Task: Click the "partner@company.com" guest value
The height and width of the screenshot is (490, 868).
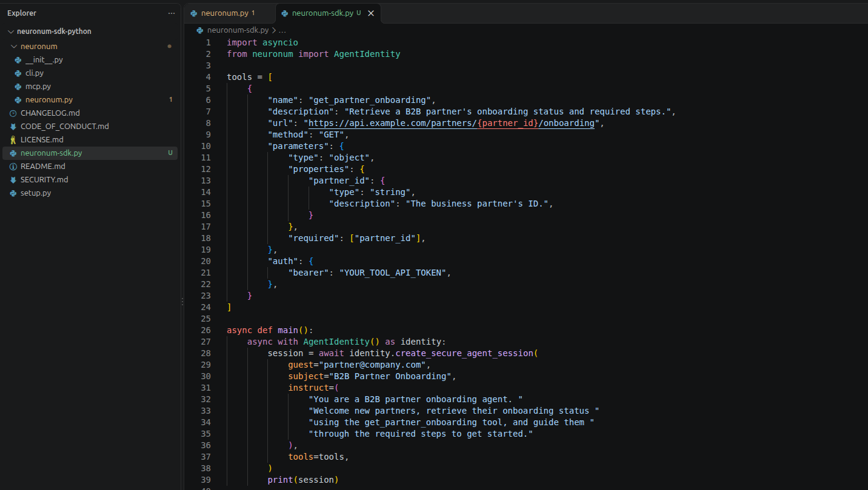Action: [x=372, y=365]
